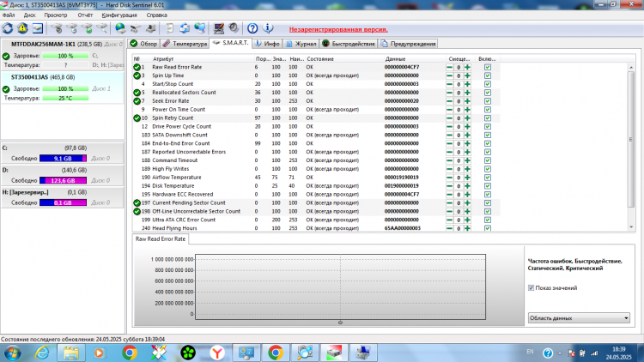Screen dimensions: 644x362
Task: Click the D: drive free space bar 123,6 GB
Action: (63, 180)
